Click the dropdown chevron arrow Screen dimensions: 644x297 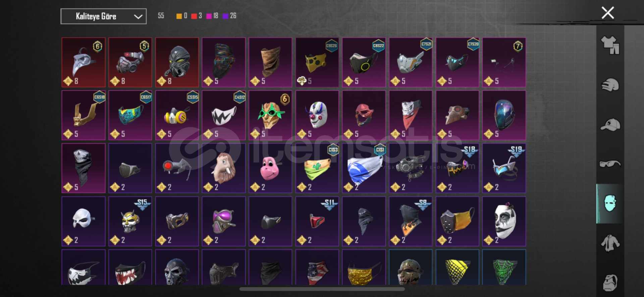click(x=138, y=16)
